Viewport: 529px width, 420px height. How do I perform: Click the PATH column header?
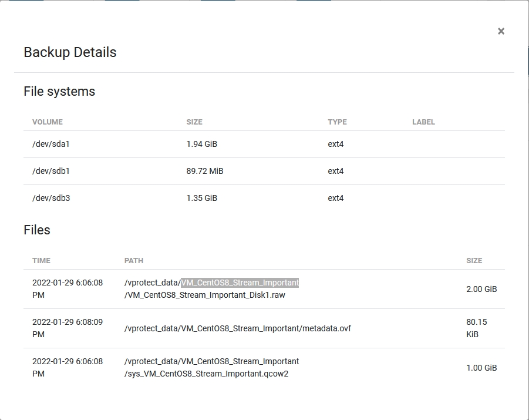pos(134,260)
